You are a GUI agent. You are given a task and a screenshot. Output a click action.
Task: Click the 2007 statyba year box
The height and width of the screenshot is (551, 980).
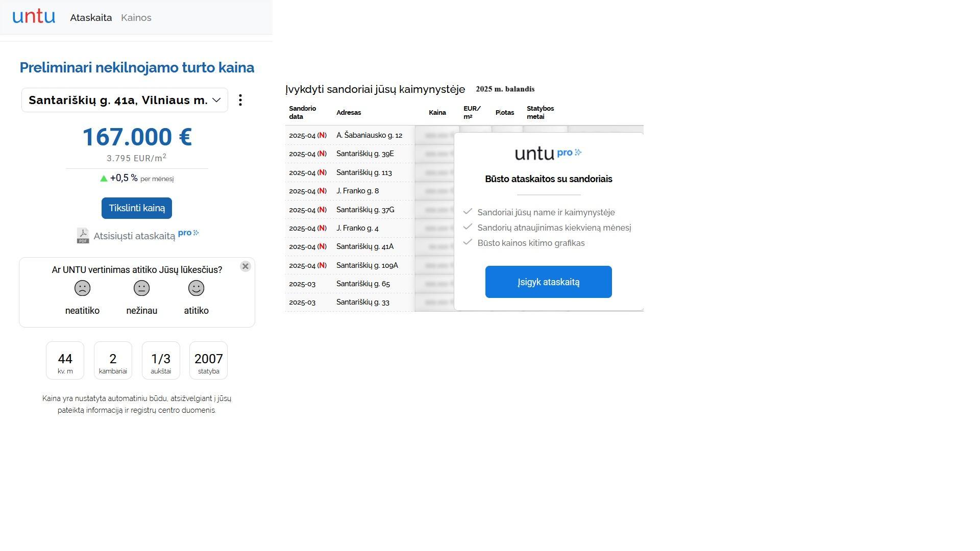pos(208,361)
